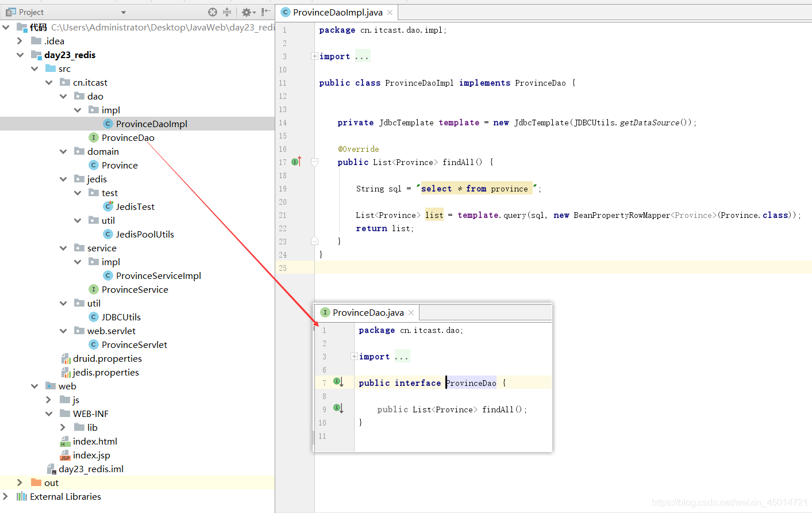This screenshot has width=812, height=513.
Task: Select ProvinceServlet in project tree
Action: tap(134, 344)
